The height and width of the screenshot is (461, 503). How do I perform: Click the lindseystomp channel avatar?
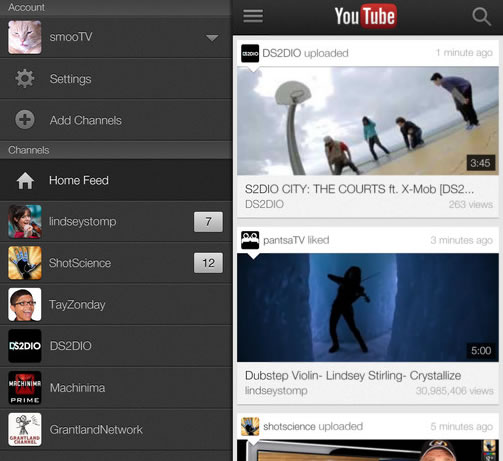pyautogui.click(x=25, y=221)
